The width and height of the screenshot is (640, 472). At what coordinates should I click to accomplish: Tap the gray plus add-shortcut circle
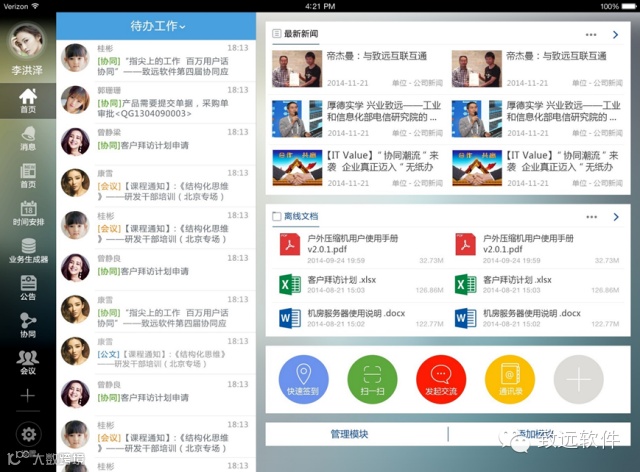(x=578, y=380)
